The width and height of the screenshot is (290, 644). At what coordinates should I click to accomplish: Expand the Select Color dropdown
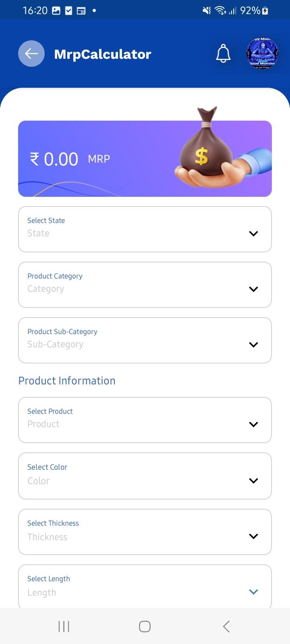145,476
